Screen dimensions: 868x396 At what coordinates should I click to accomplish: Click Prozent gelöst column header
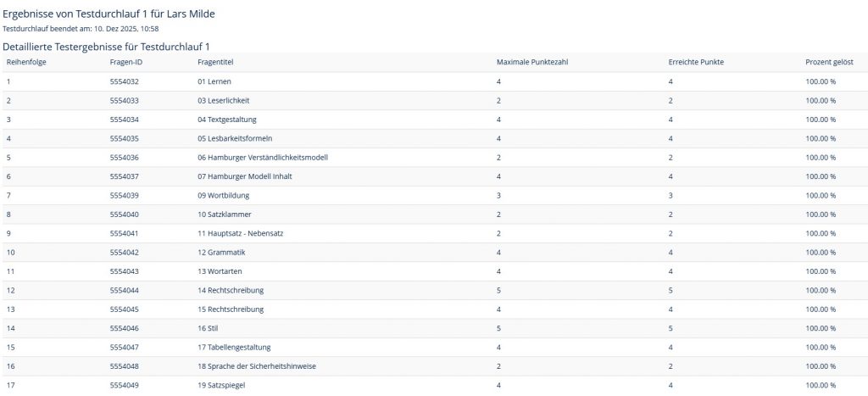829,62
